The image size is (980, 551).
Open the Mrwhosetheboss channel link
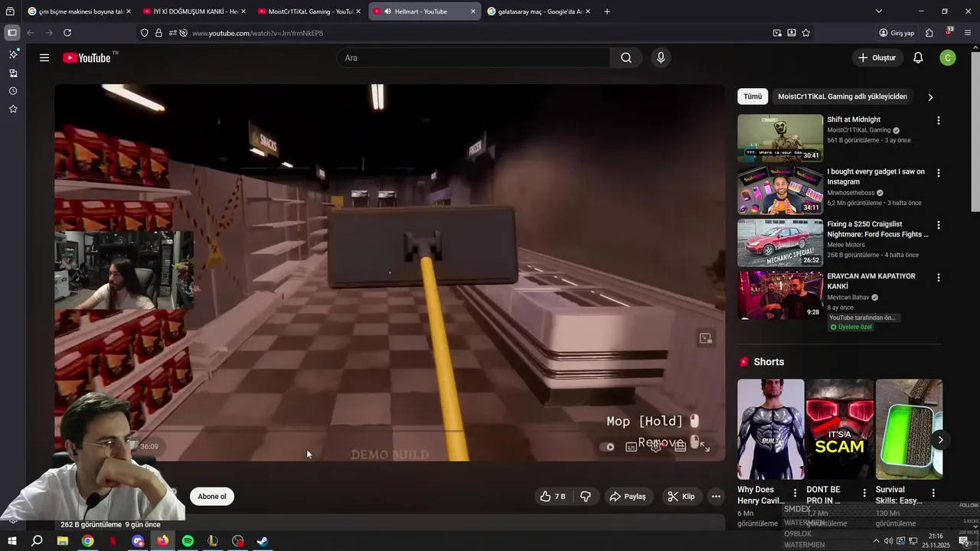tap(851, 193)
